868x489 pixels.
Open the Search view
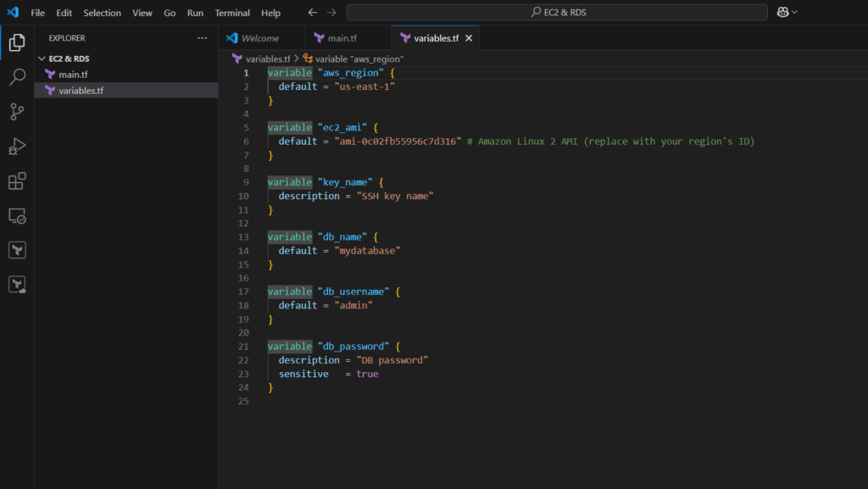(17, 76)
